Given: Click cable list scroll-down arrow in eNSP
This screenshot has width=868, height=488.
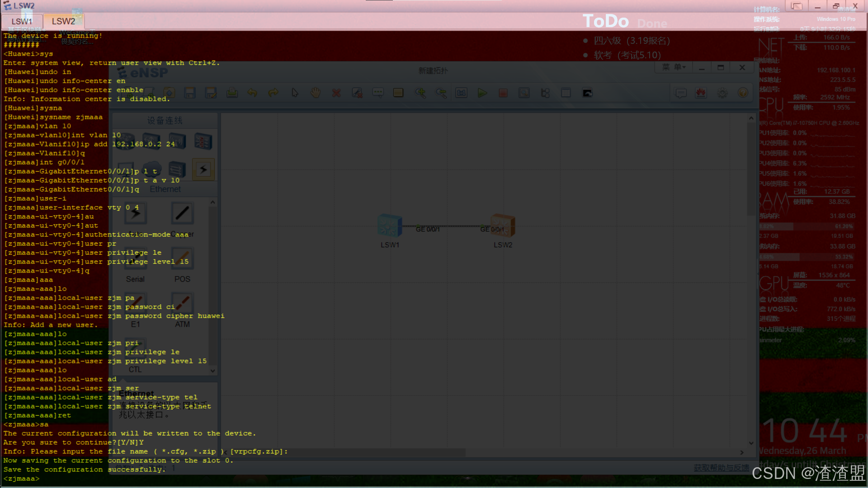Looking at the screenshot, I should [212, 371].
